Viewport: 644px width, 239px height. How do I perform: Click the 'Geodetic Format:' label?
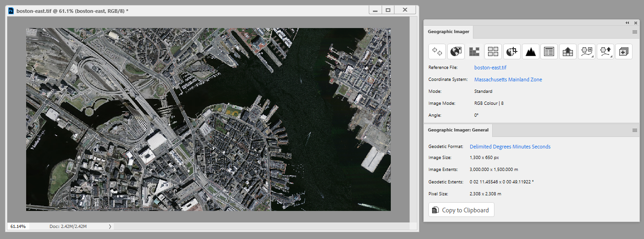click(x=445, y=147)
